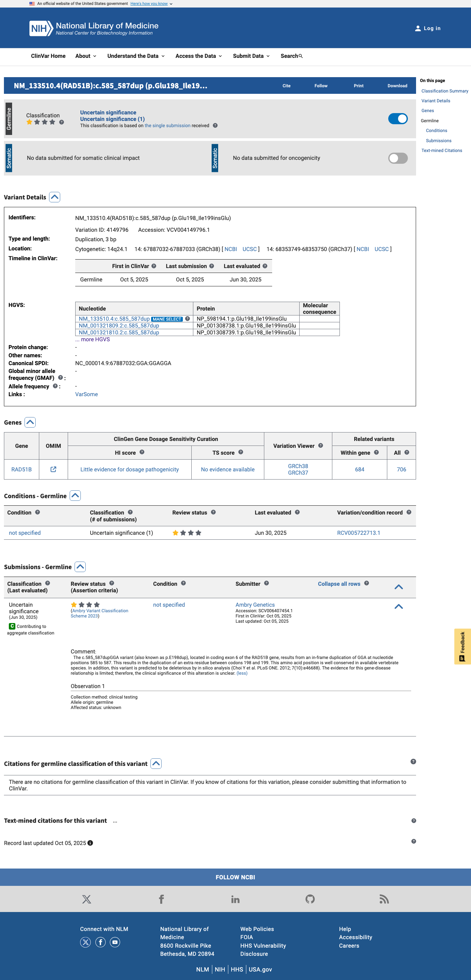Click the Cite button

point(287,86)
